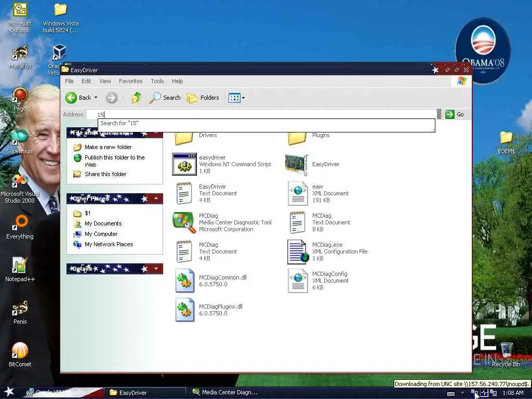This screenshot has height=399, width=532.
Task: Select easydriver Command Script icon
Action: pos(184,164)
